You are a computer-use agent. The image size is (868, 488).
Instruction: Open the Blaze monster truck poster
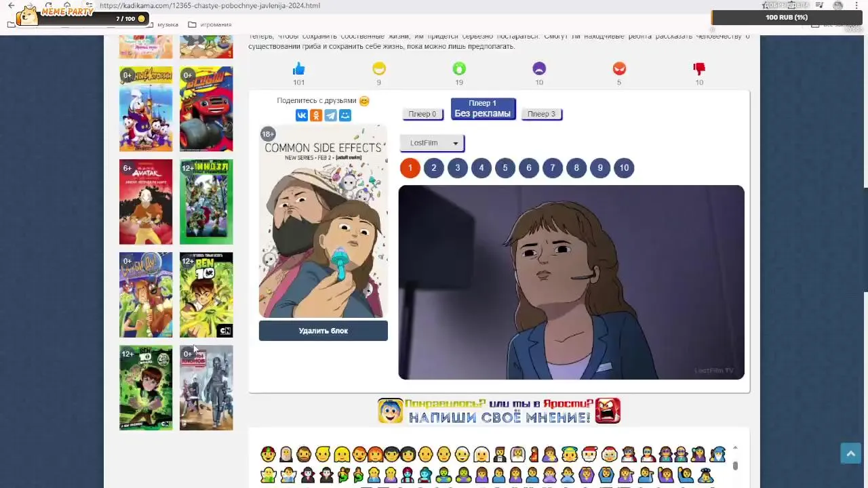point(206,109)
